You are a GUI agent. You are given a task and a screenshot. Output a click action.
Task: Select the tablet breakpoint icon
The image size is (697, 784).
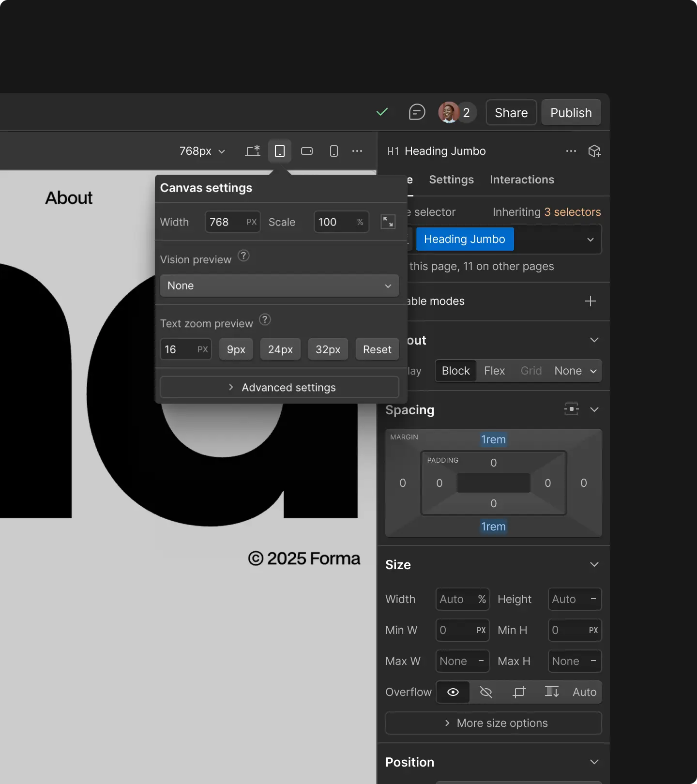click(x=280, y=151)
